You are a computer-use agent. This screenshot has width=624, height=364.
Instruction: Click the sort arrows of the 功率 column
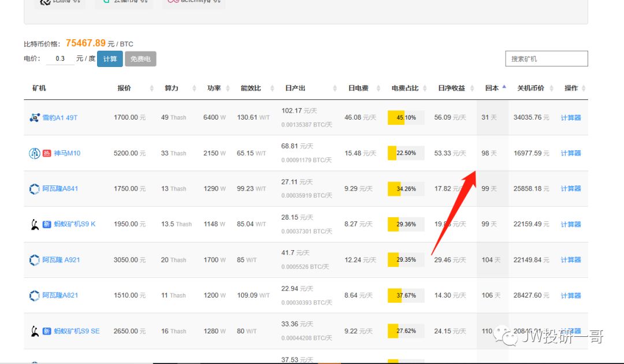pyautogui.click(x=228, y=88)
